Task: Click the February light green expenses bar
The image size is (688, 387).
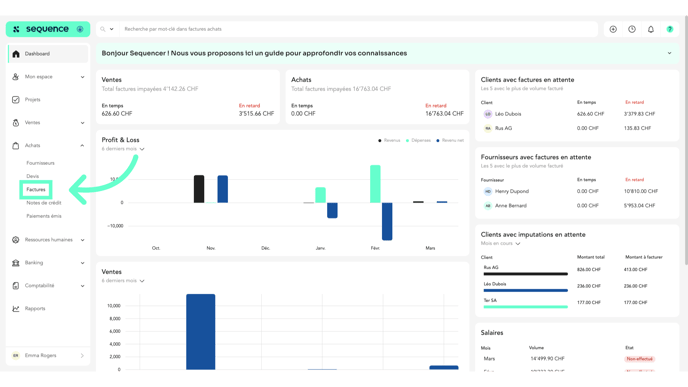Action: pos(375,184)
